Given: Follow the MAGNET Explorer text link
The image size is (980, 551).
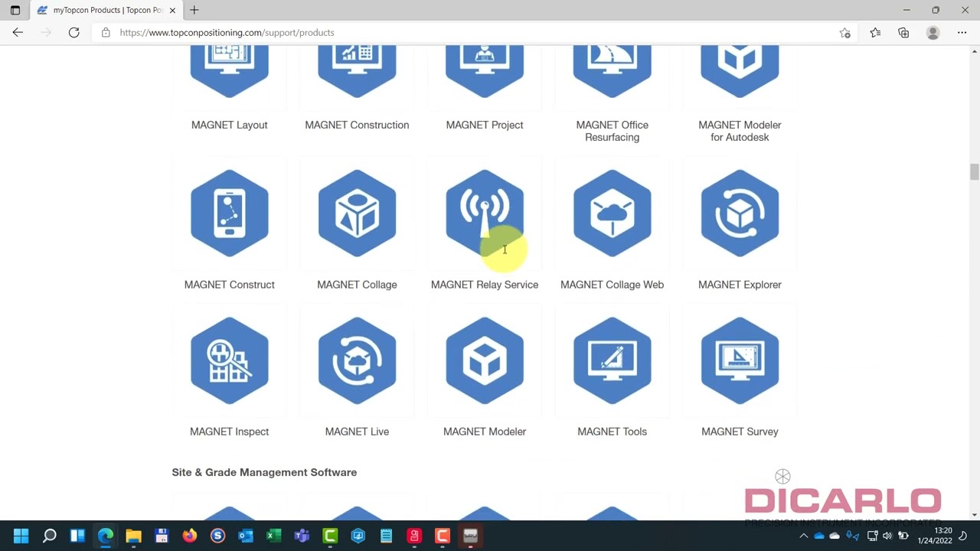Looking at the screenshot, I should point(740,285).
